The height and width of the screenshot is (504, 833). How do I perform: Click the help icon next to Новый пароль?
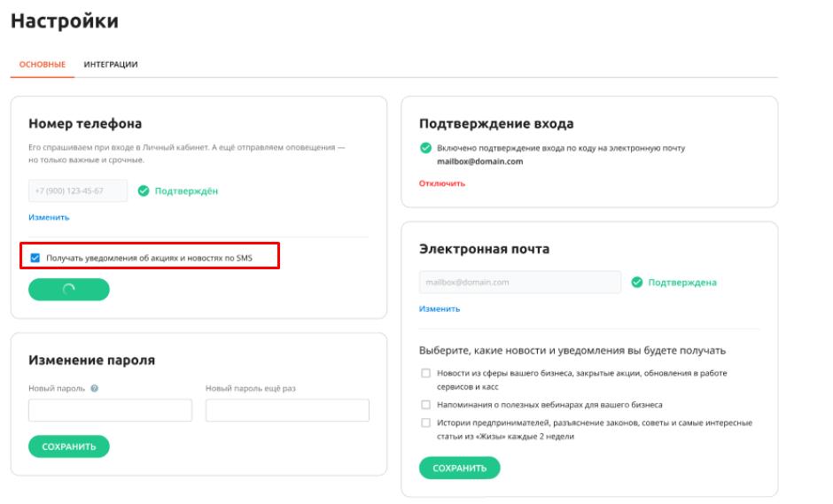95,388
